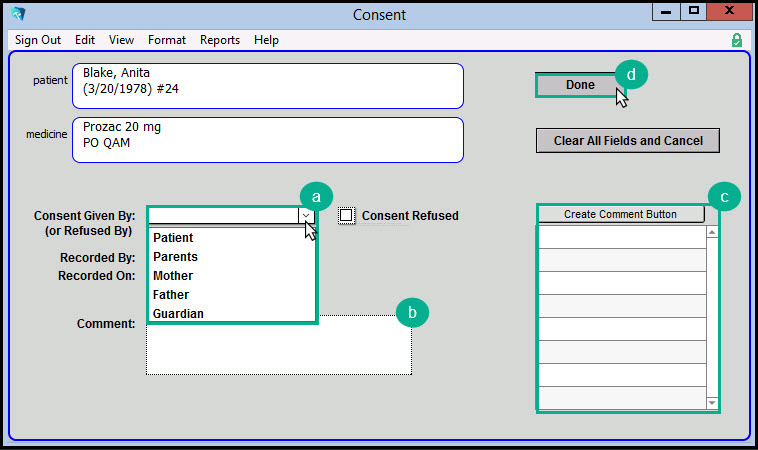Screen dimensions: 758x450
Task: Open the Reports menu
Action: point(220,40)
